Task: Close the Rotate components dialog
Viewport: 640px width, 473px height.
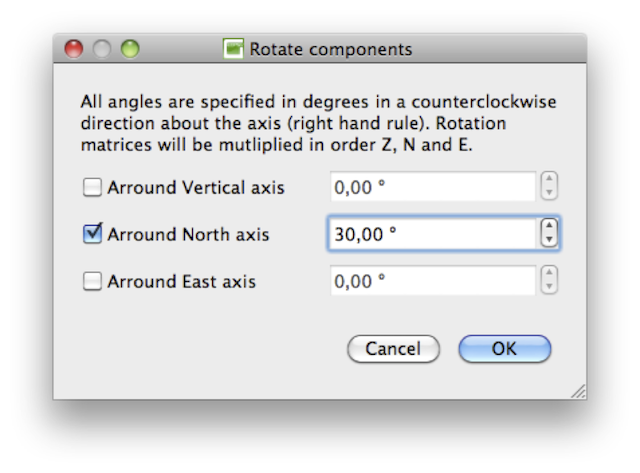Action: pyautogui.click(x=74, y=48)
